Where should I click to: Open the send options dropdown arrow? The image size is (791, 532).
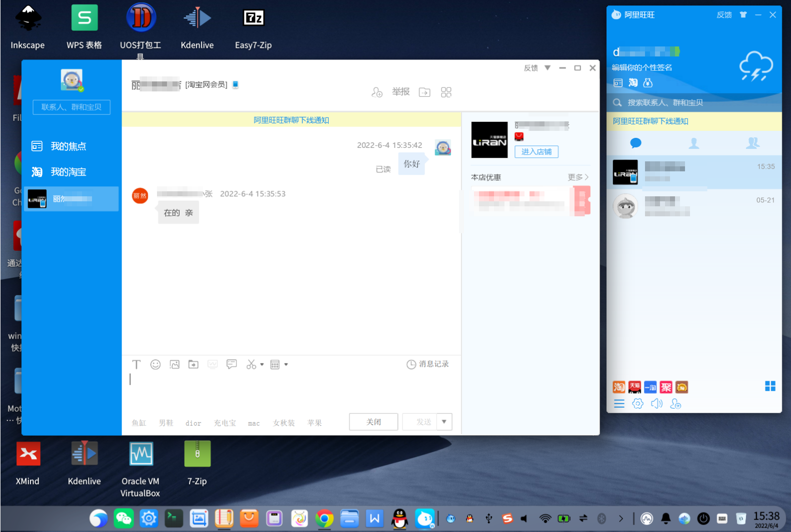pyautogui.click(x=444, y=422)
